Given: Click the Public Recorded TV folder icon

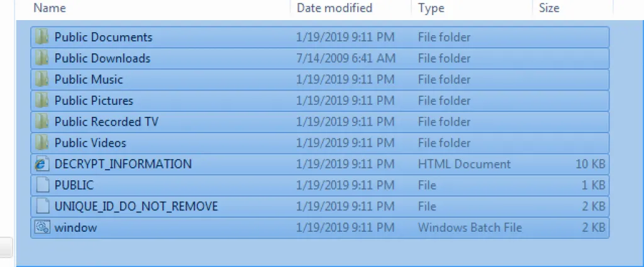Looking at the screenshot, I should click(x=42, y=122).
